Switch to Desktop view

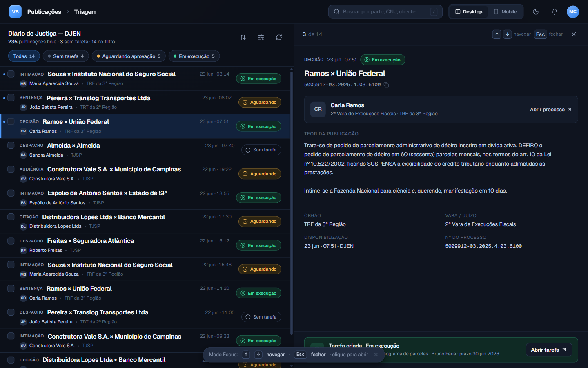[469, 12]
